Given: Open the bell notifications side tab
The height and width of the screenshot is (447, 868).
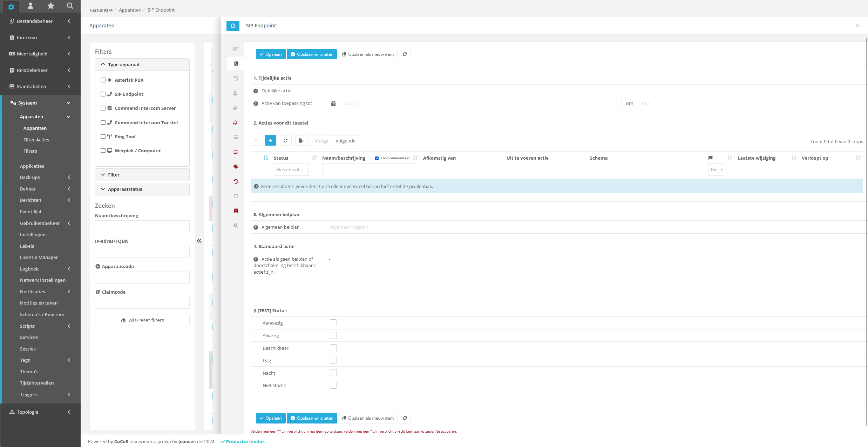Looking at the screenshot, I should coord(235,122).
